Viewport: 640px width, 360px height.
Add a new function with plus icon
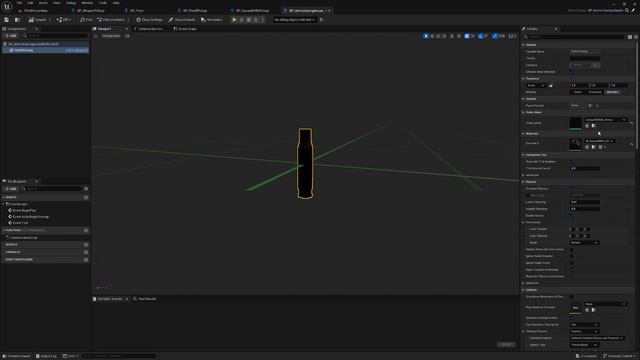[86, 230]
